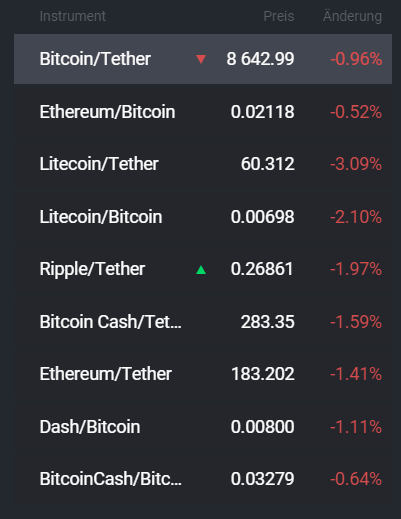
Task: Click the 8 642.99 price value
Action: coord(260,59)
